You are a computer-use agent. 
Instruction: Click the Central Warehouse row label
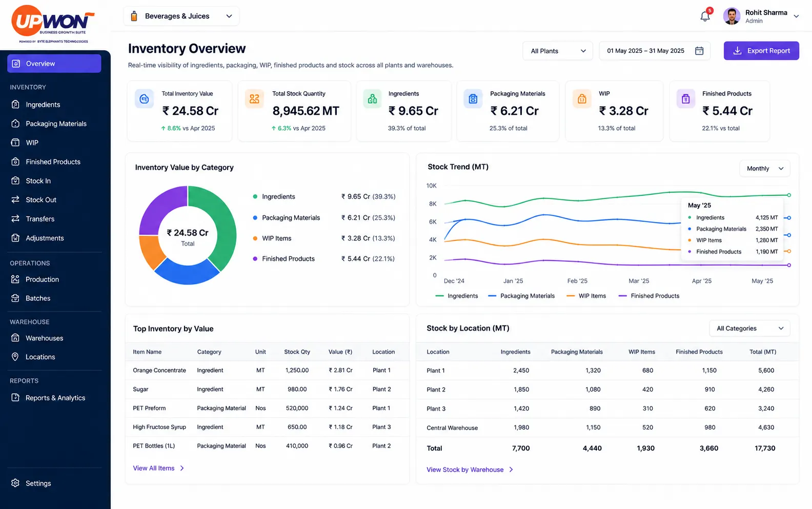(x=452, y=427)
